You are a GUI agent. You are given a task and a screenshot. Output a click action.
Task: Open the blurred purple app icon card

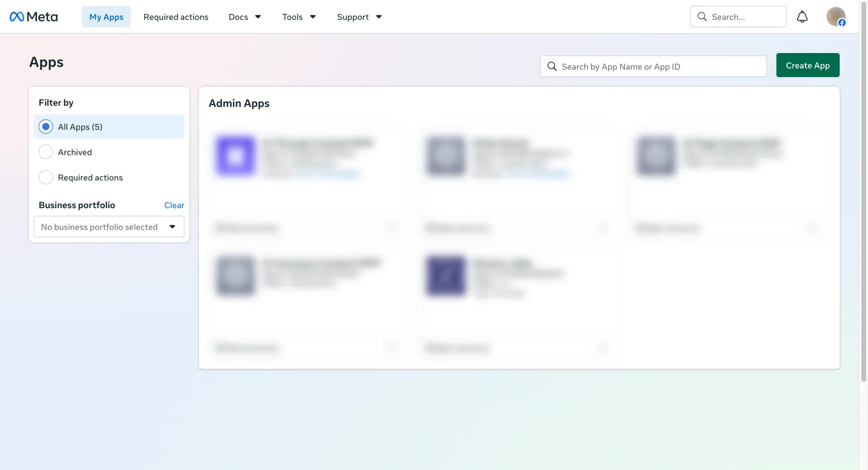pos(236,156)
